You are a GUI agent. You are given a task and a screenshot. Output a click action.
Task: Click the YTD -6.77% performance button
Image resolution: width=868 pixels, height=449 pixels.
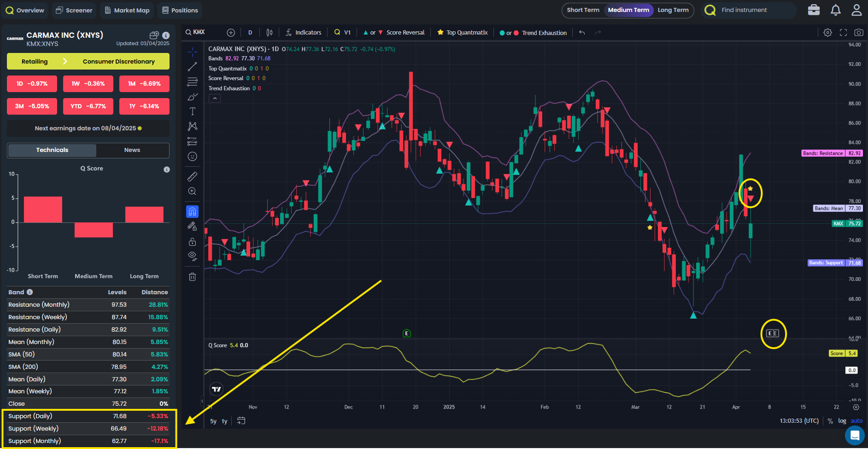[88, 106]
